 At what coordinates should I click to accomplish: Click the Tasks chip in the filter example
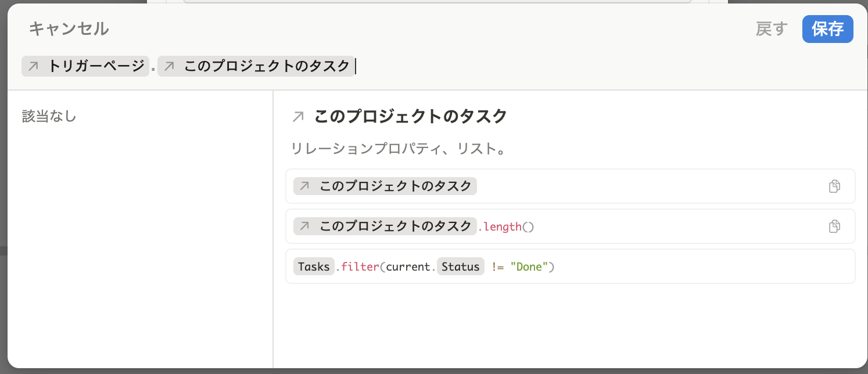(314, 267)
